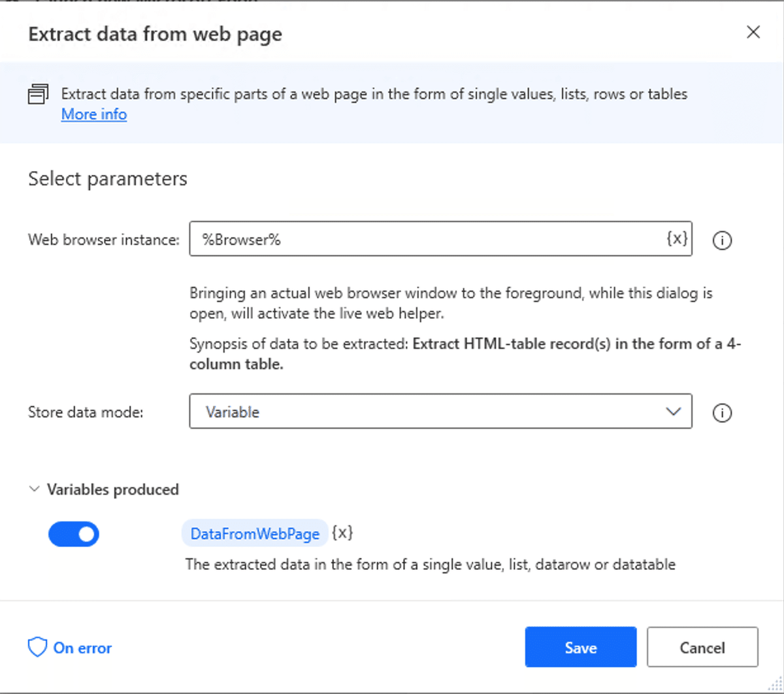
Task: Open the More info link
Action: click(94, 114)
